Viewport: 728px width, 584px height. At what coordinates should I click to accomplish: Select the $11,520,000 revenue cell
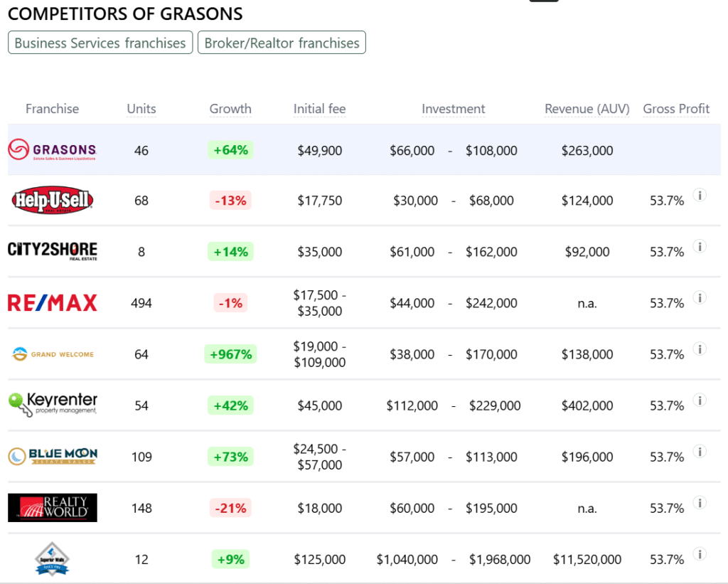[587, 559]
